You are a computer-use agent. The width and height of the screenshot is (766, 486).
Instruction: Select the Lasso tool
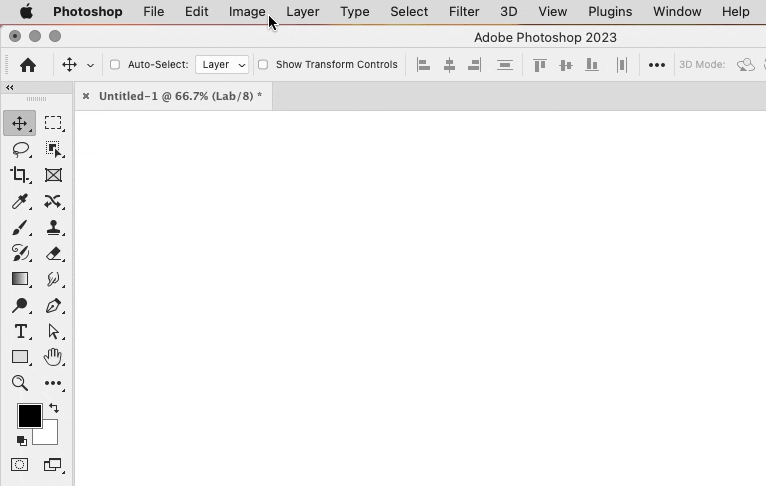[20, 149]
